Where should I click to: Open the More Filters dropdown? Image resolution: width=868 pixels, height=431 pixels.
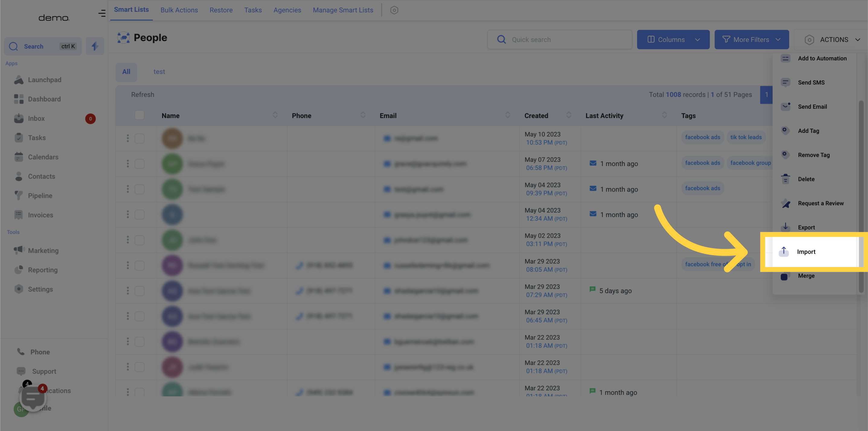[751, 40]
